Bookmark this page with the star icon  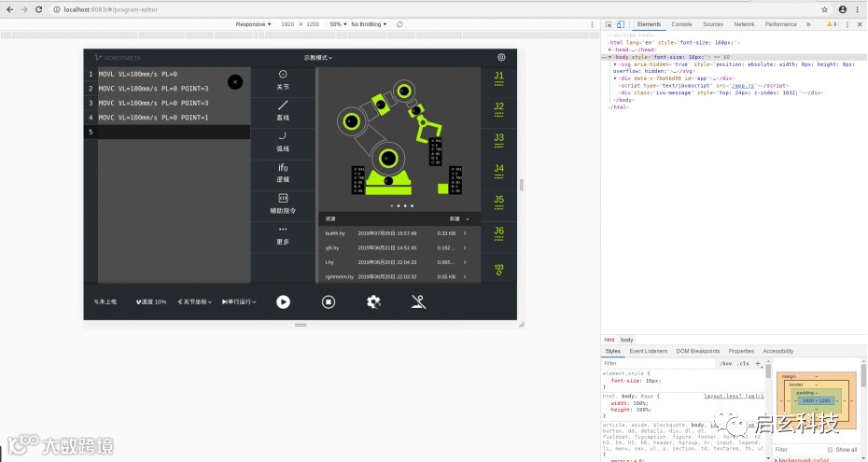[824, 9]
